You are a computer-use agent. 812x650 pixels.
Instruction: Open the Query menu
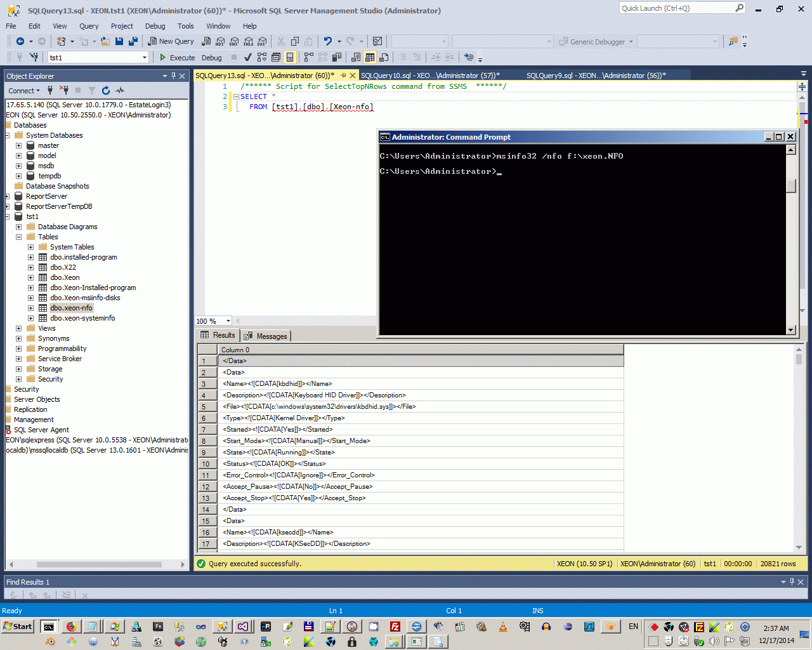point(89,26)
